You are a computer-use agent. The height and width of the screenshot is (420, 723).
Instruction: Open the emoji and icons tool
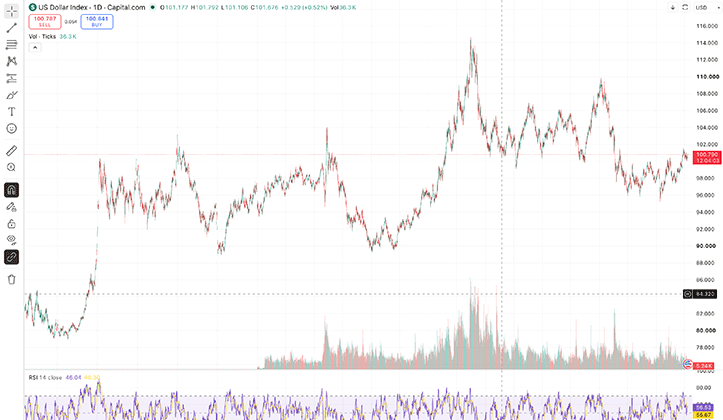(x=12, y=129)
